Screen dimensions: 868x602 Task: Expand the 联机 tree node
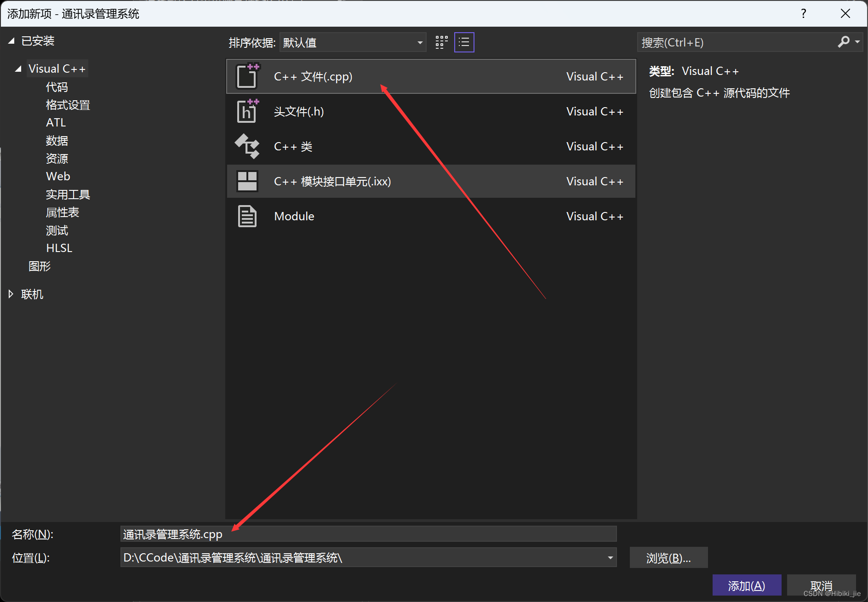coord(11,294)
